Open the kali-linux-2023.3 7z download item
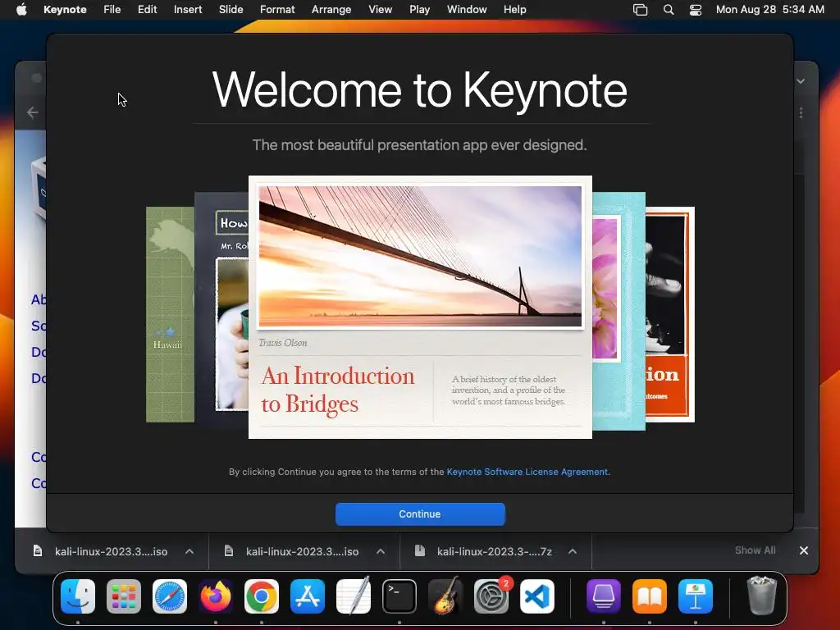840x630 pixels. pos(483,551)
